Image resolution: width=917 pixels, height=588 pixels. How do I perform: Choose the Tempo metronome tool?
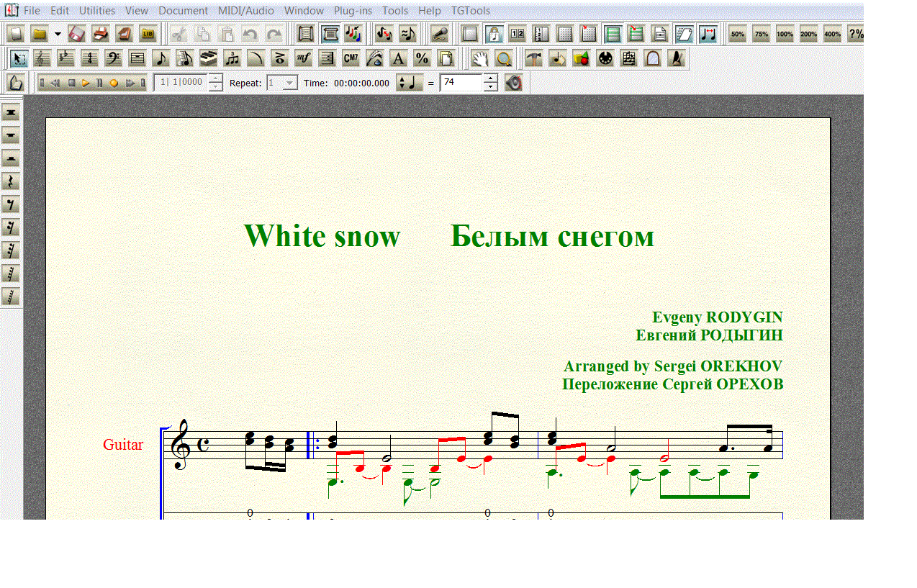(676, 59)
